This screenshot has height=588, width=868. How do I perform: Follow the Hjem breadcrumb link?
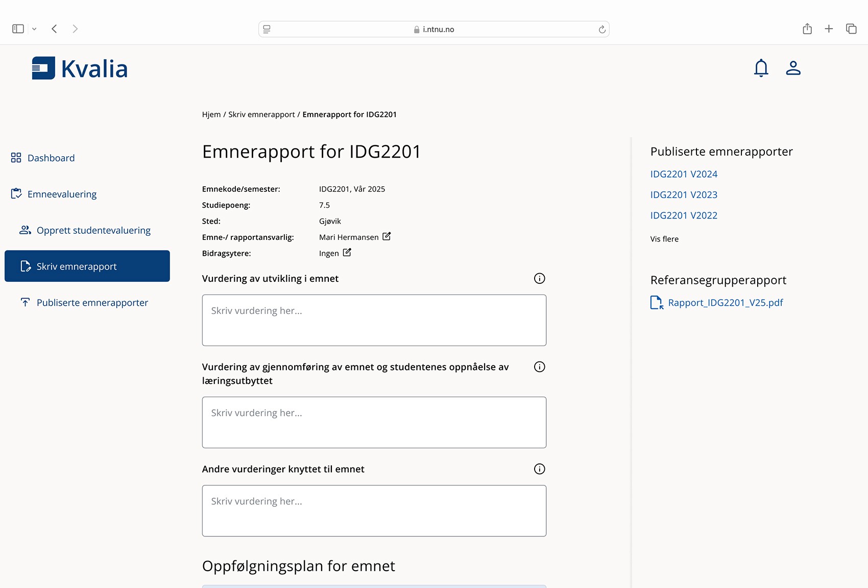[x=211, y=114]
